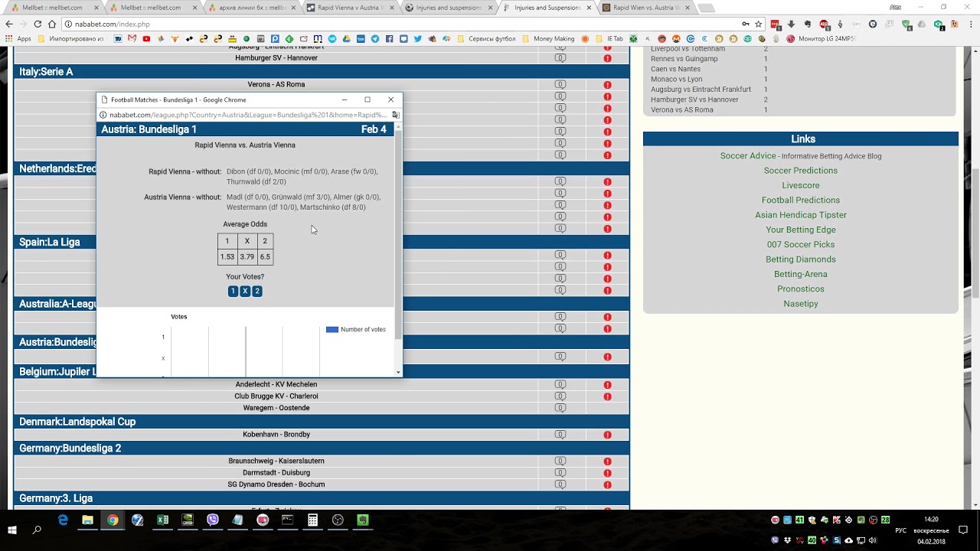Open File Explorer from taskbar
This screenshot has height=551, width=980.
(88, 520)
